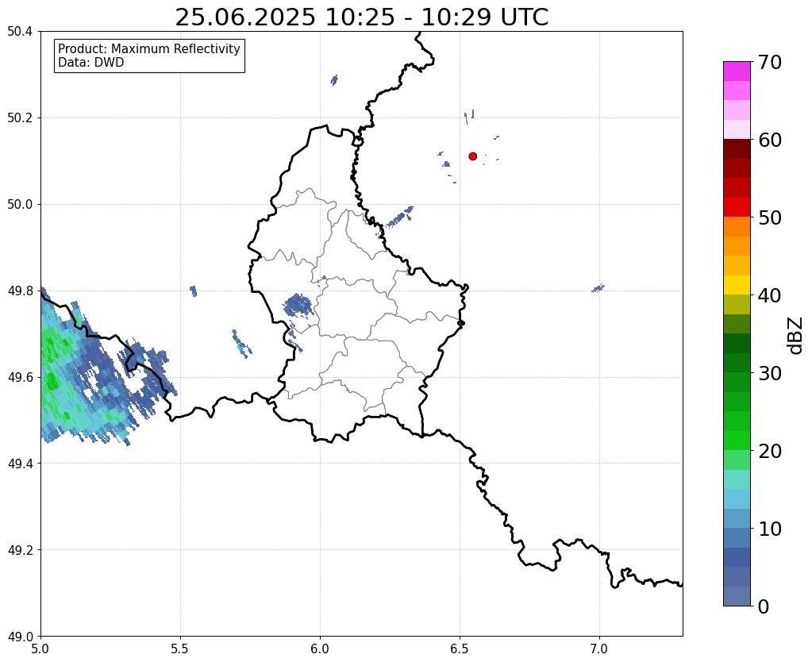Click the longitude axis label 6.5
This screenshot has width=812, height=662.
tap(460, 649)
